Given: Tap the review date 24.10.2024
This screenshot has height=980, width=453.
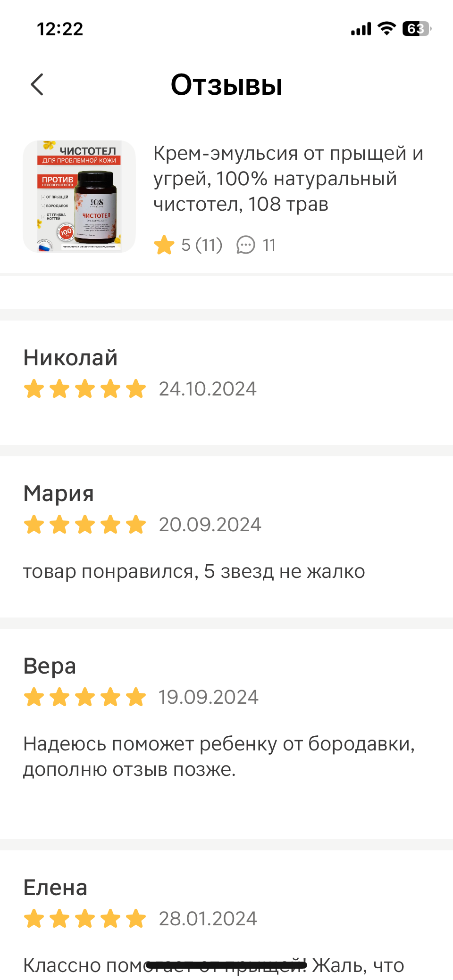Looking at the screenshot, I should 208,389.
